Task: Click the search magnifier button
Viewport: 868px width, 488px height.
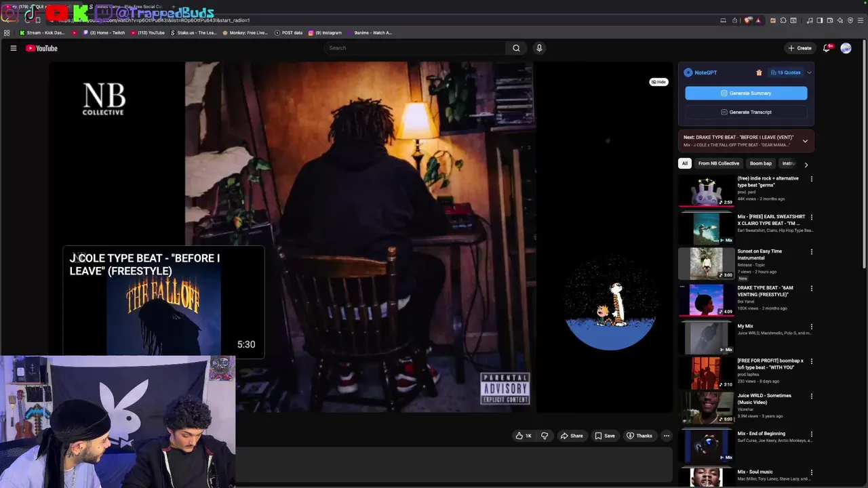Action: click(516, 48)
